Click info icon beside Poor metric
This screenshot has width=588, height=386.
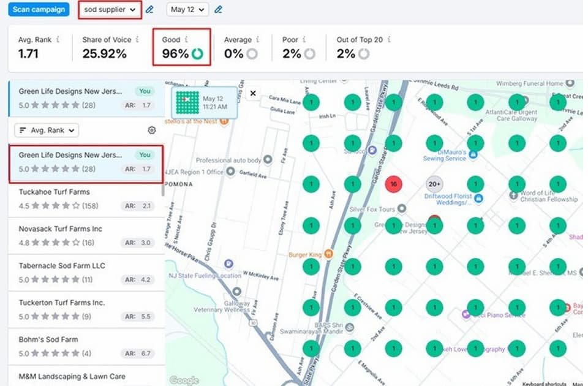click(304, 39)
